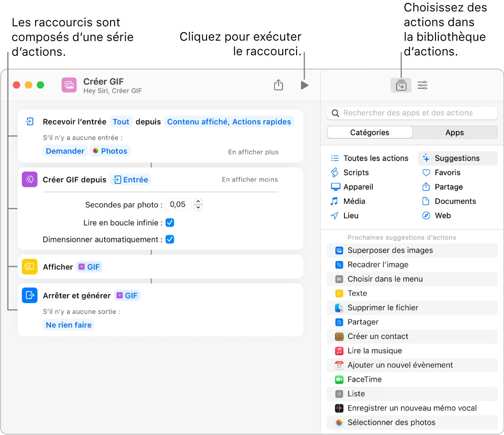The width and height of the screenshot is (504, 435).
Task: Open the Ne rien faire option
Action: point(69,325)
